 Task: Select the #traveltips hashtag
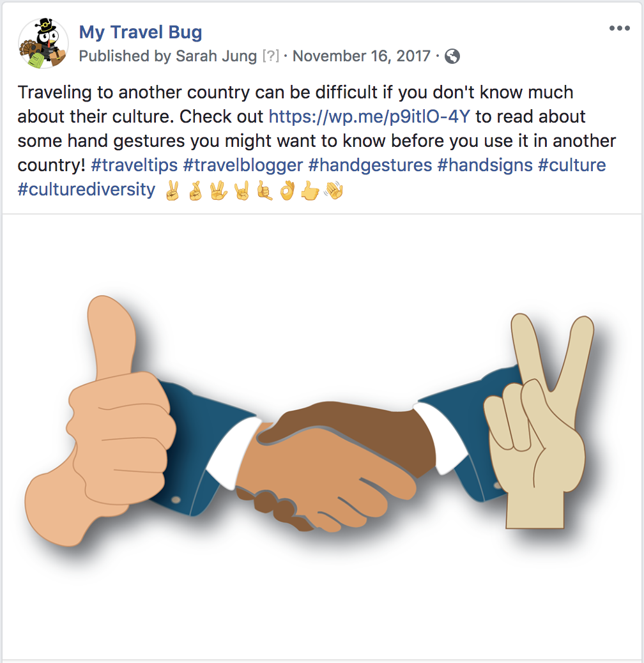click(134, 165)
